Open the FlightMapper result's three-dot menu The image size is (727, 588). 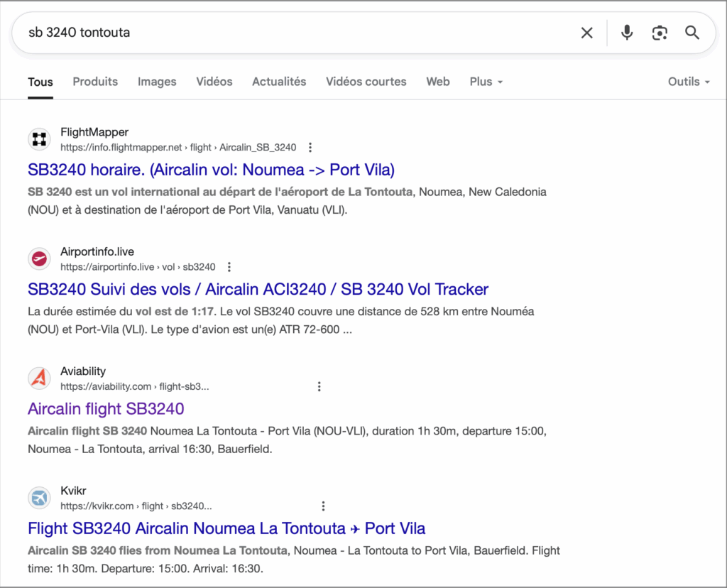coord(310,148)
